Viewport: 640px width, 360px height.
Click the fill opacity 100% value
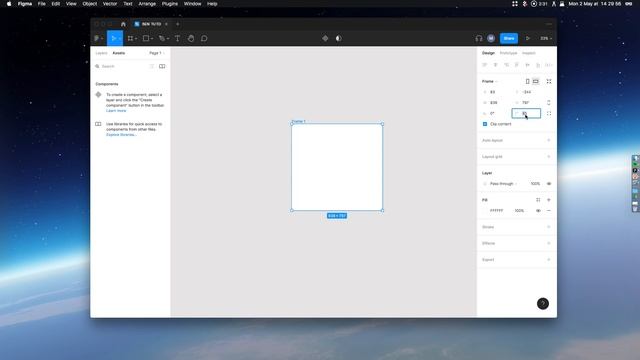519,211
